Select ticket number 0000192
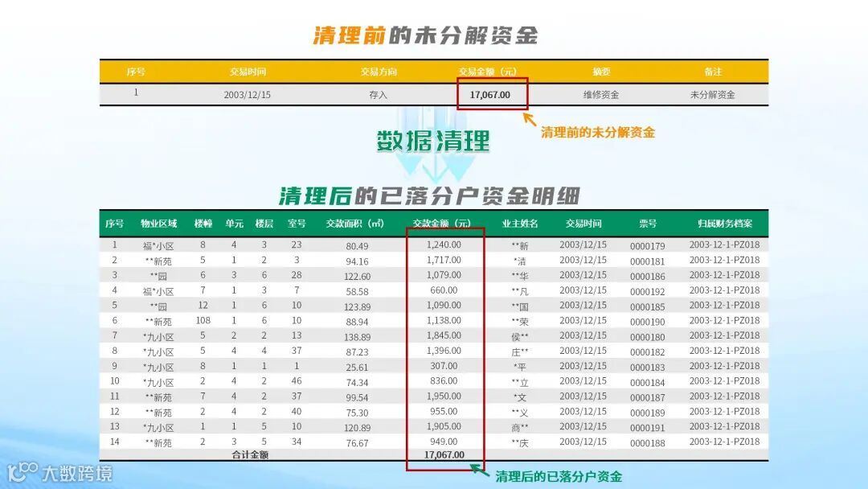 pos(647,291)
